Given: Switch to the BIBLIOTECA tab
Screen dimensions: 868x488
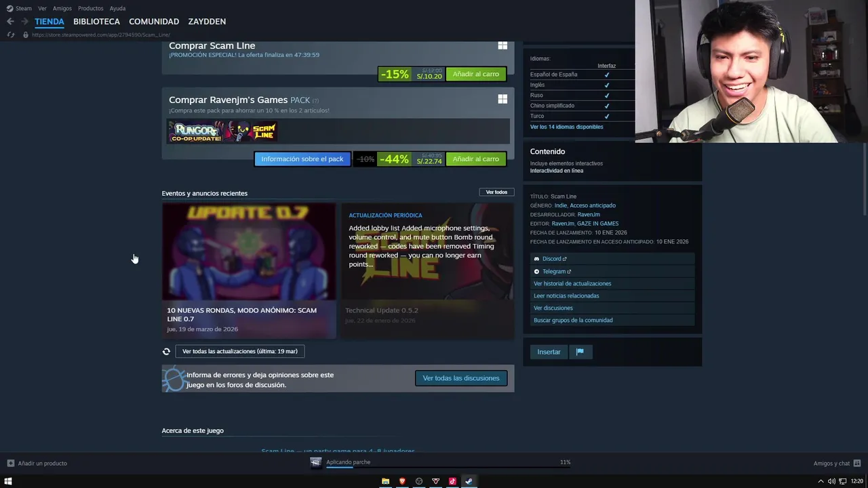Looking at the screenshot, I should [x=96, y=22].
